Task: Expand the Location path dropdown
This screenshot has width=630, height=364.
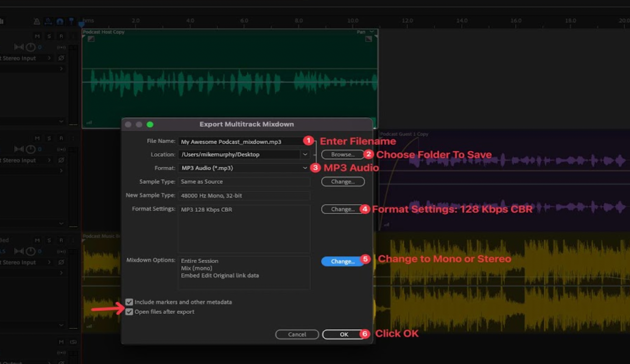Action: (x=305, y=154)
